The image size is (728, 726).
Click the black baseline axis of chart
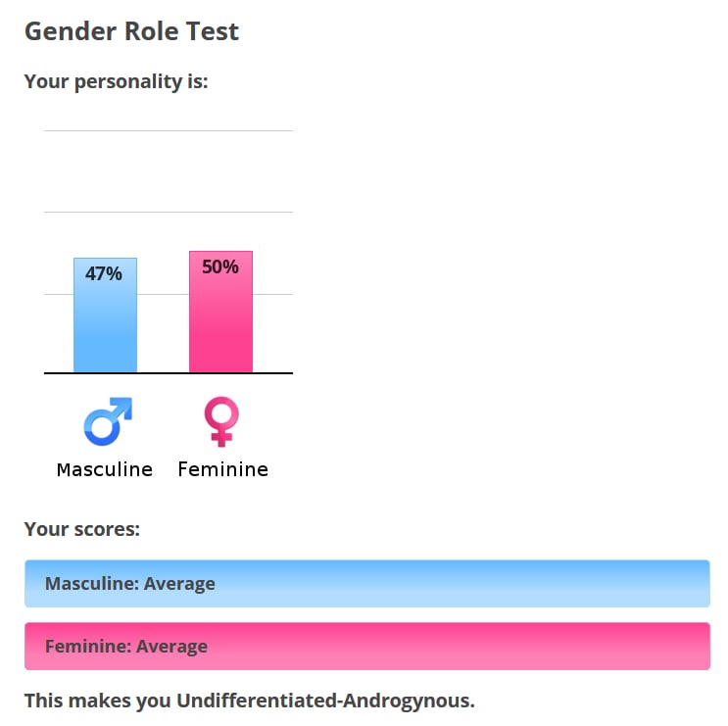point(169,373)
